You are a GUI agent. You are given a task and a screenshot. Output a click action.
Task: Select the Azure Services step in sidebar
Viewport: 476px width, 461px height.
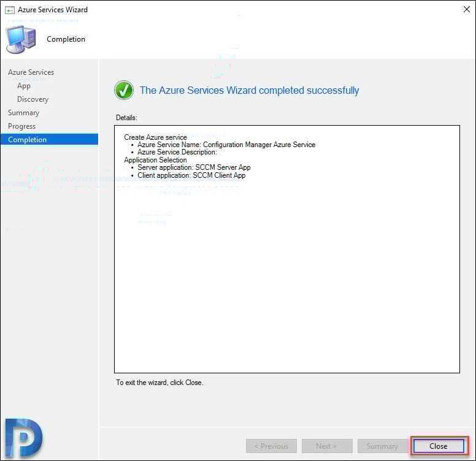tap(31, 72)
